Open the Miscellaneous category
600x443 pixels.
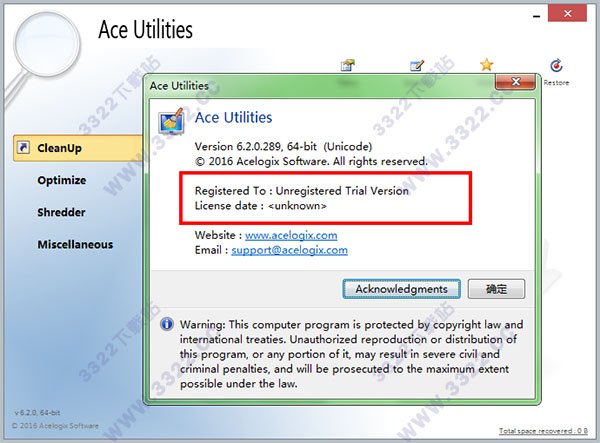coord(75,244)
